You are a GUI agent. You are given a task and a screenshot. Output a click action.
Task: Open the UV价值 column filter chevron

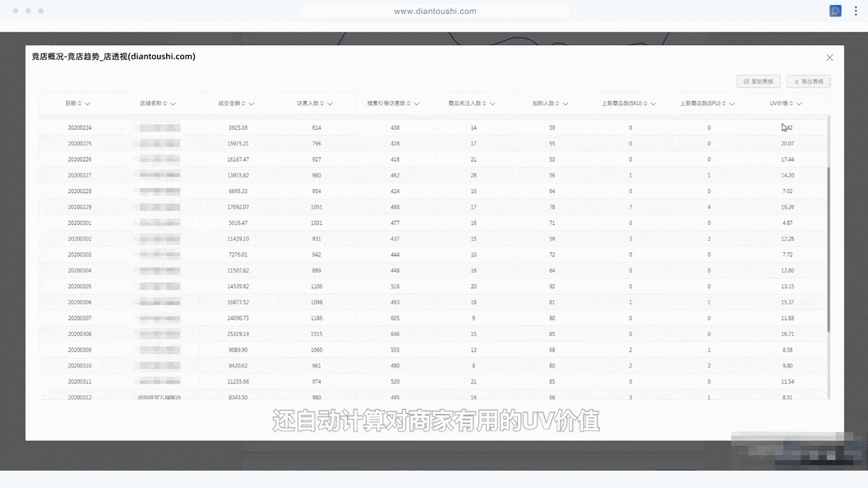point(799,104)
